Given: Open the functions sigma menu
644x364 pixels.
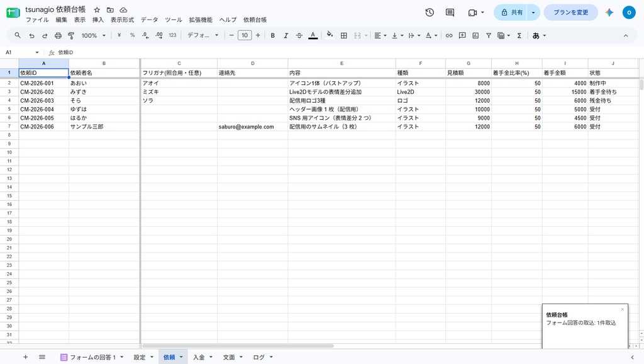Looking at the screenshot, I should tap(519, 36).
